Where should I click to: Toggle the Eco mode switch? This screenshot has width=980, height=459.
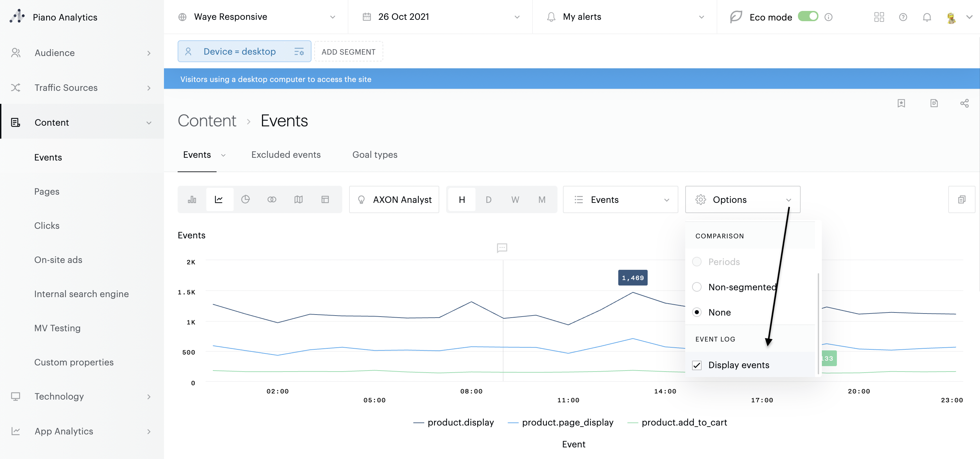coord(808,17)
